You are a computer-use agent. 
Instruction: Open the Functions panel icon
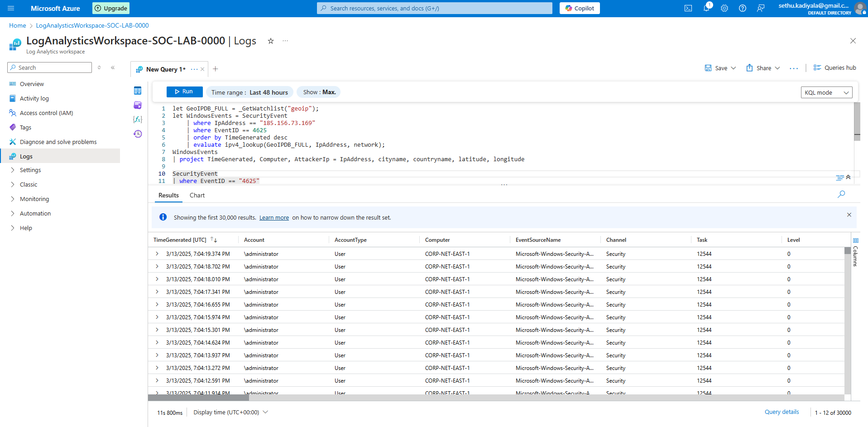(x=138, y=120)
